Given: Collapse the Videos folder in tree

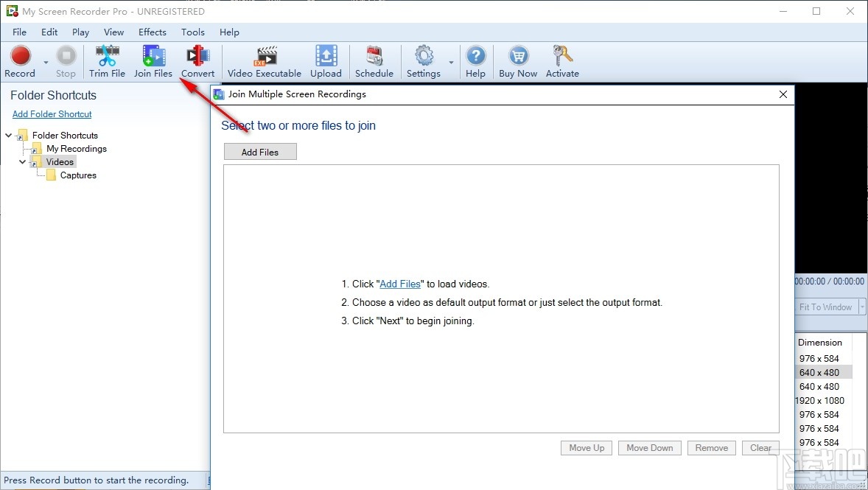Looking at the screenshot, I should [22, 161].
